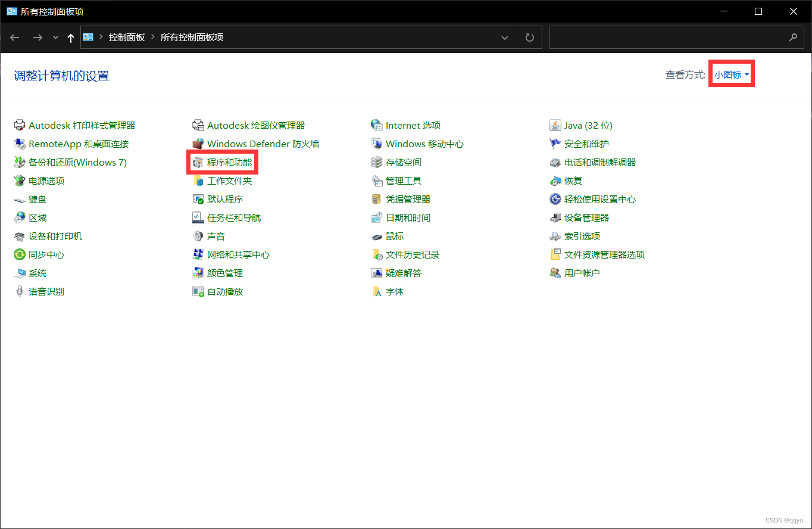Click the 声音 speaker icon
This screenshot has height=529, width=812.
198,236
